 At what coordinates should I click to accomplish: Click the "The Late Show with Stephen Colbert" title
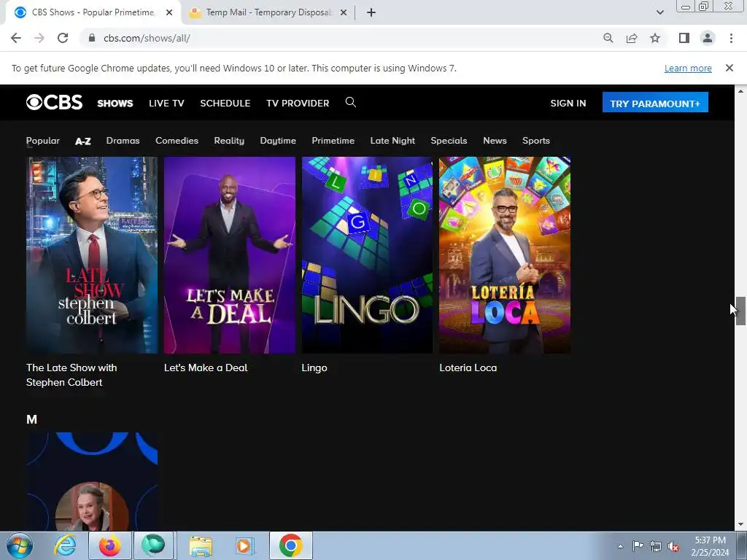(x=71, y=375)
